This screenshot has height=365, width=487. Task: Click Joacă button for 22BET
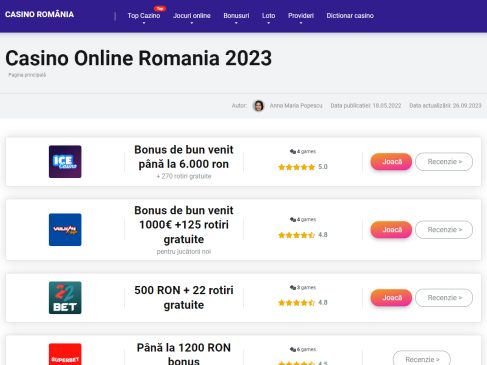(x=391, y=298)
